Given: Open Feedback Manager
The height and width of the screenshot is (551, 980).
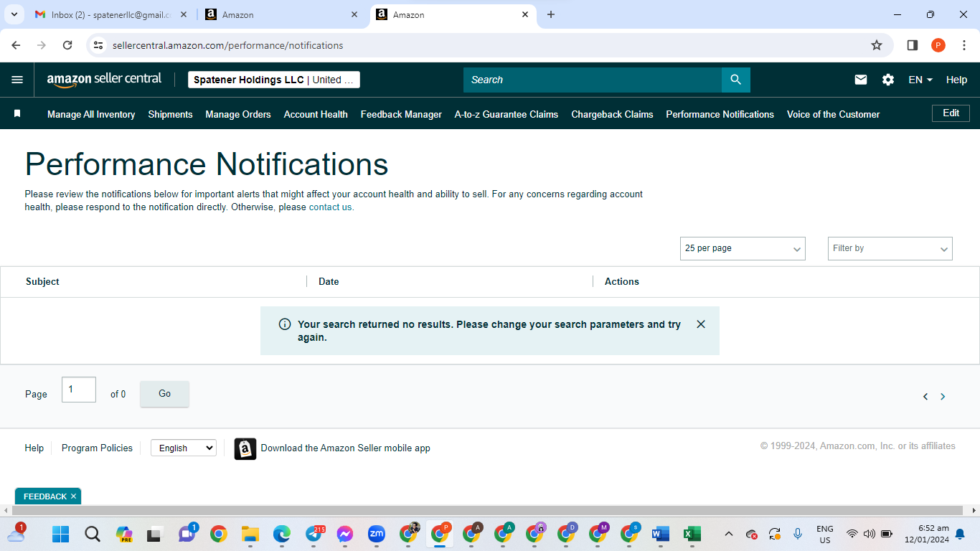Looking at the screenshot, I should click(401, 114).
